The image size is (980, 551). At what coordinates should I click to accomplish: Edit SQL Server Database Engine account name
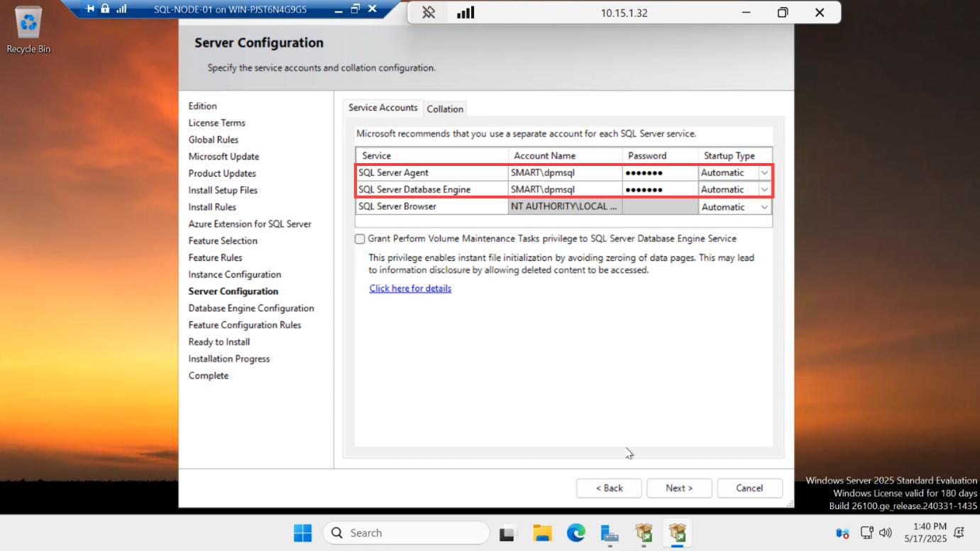[565, 190]
